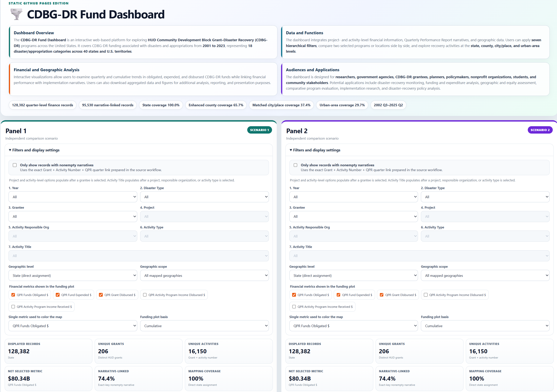Click Panel 1 Activity Type dropdown
Image resolution: width=557 pixels, height=392 pixels.
(x=204, y=236)
